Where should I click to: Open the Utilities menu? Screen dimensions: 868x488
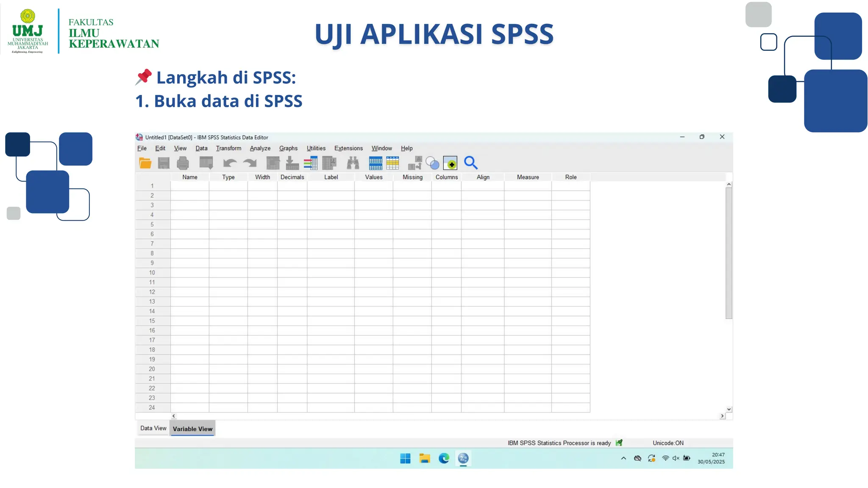tap(316, 148)
